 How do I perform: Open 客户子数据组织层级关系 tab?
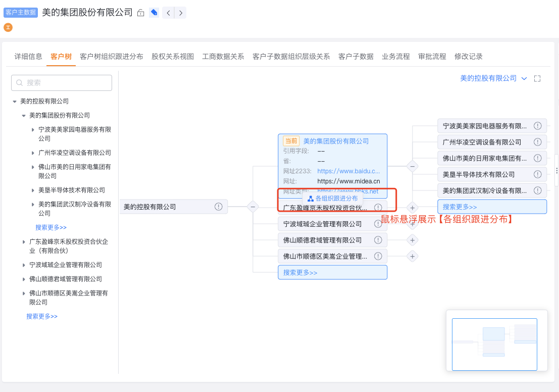point(291,57)
